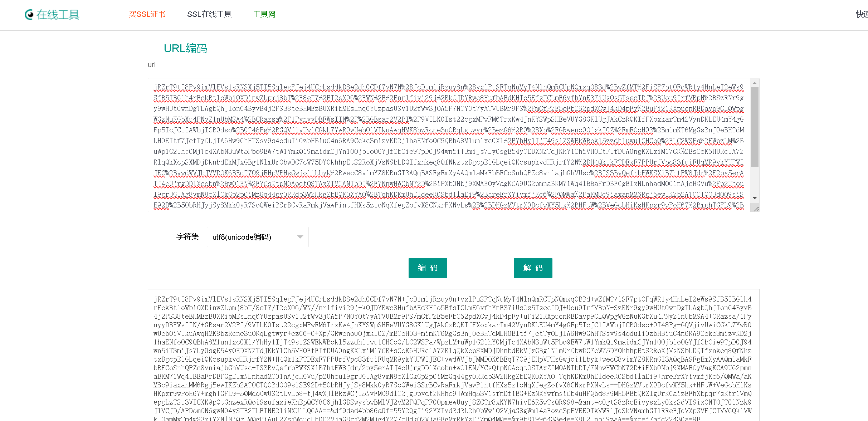Click the 在线工具 site logo

(52, 15)
